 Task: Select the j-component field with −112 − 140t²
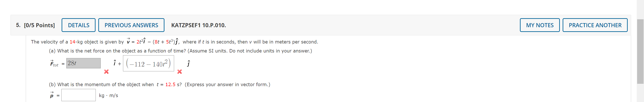pos(149,63)
